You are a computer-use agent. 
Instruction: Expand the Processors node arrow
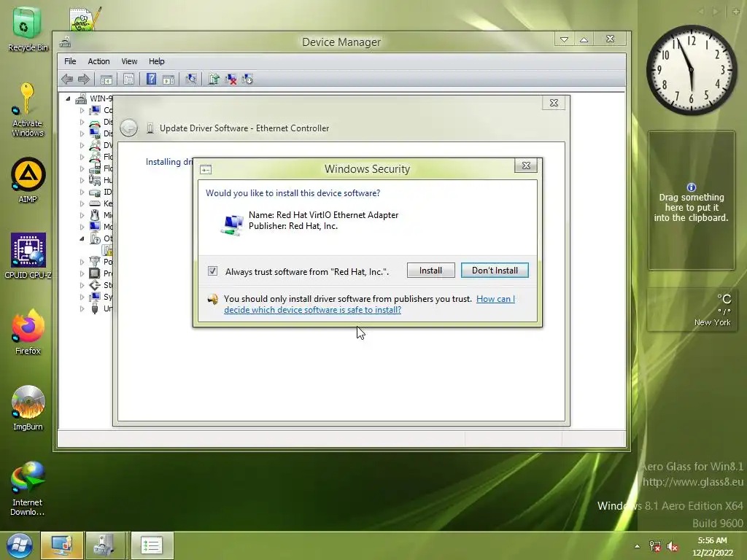(82, 273)
